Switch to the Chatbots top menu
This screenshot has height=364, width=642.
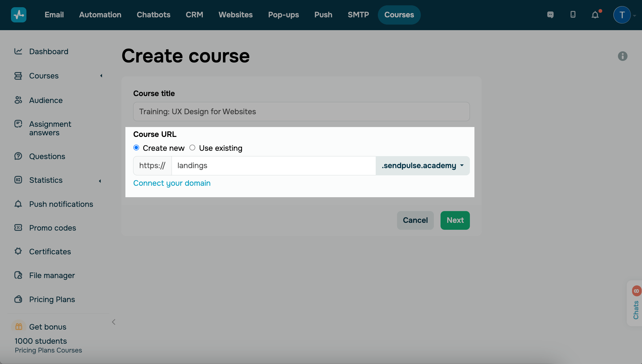(153, 15)
